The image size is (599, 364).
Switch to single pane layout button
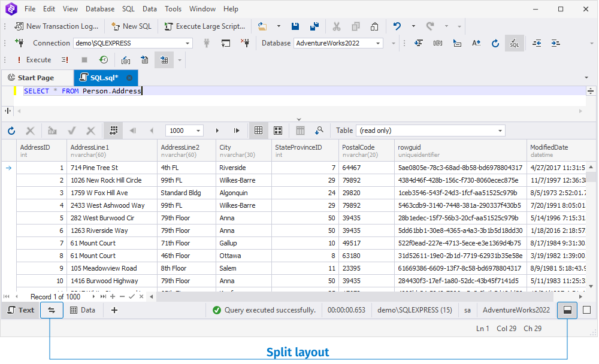click(587, 310)
